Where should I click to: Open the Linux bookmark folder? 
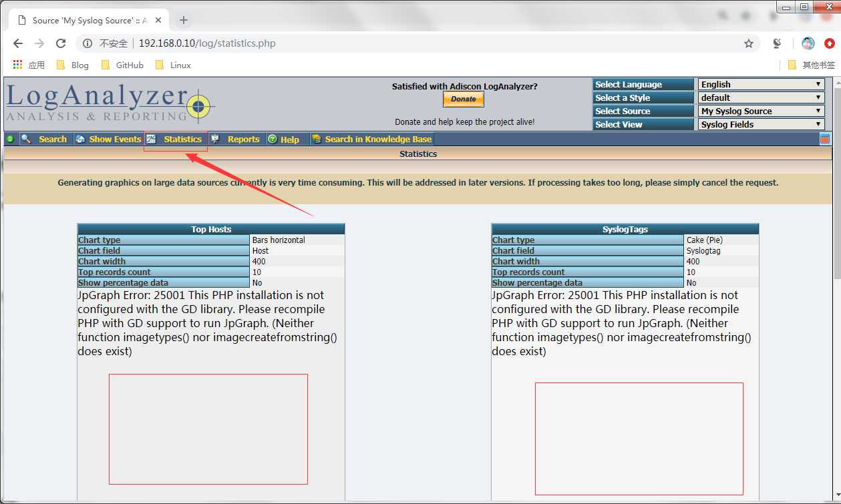(x=173, y=65)
